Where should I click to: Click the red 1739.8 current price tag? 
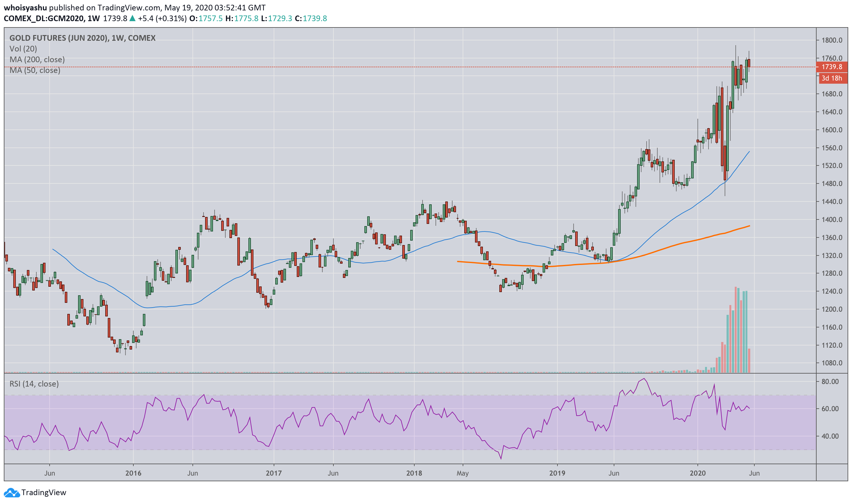click(831, 67)
